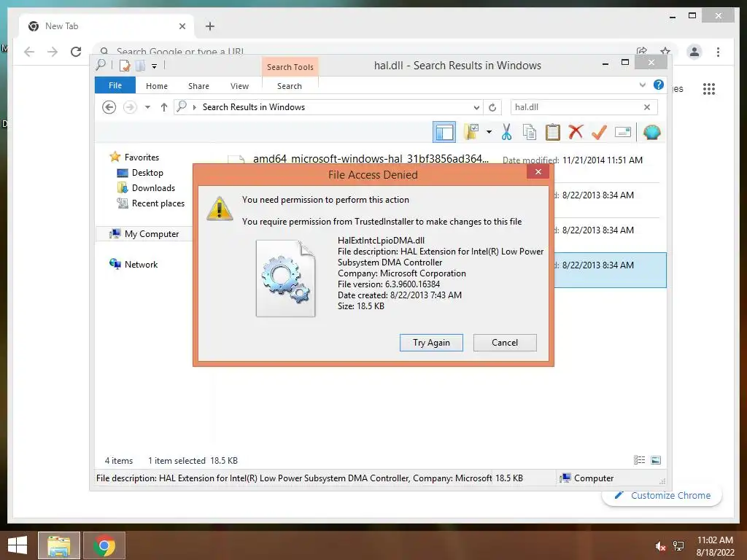Click the quick access Properties icon
This screenshot has height=560, width=747.
tap(124, 66)
